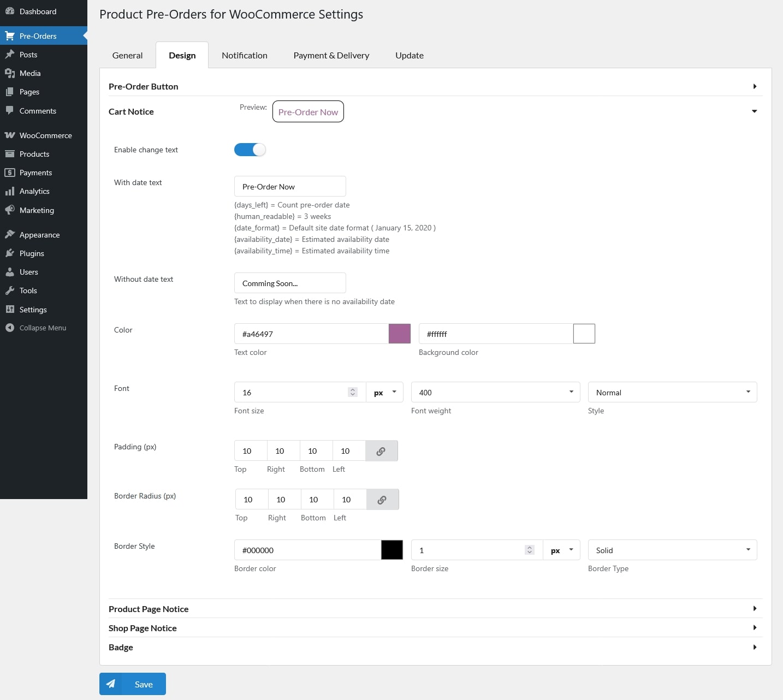Open the purple text color swatch

pos(399,334)
